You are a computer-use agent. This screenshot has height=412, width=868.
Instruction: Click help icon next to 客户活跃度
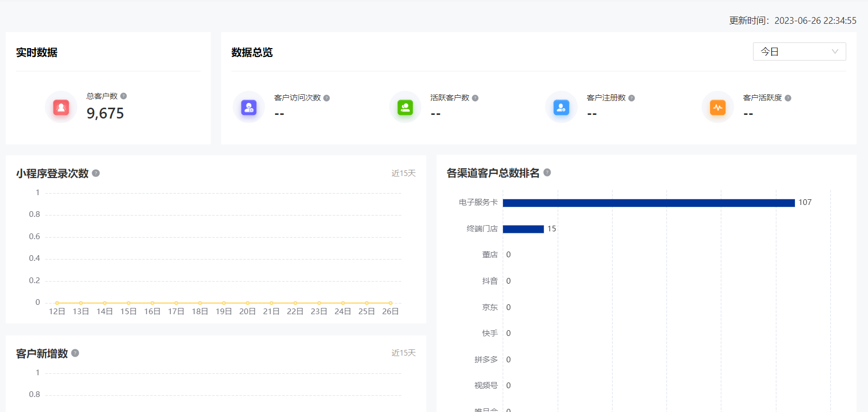click(x=788, y=98)
